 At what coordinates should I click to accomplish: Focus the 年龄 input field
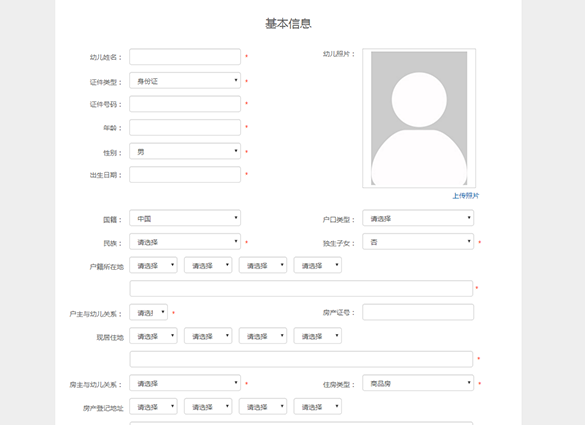point(185,128)
